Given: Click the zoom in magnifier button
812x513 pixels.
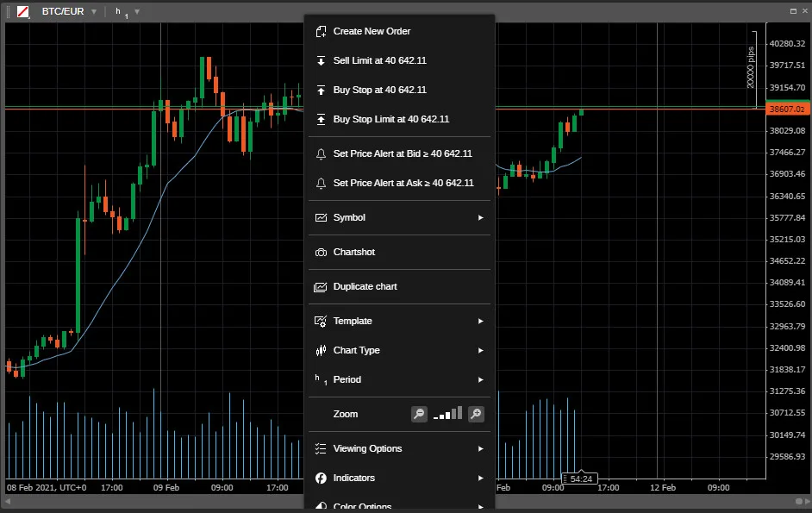Looking at the screenshot, I should click(x=476, y=414).
